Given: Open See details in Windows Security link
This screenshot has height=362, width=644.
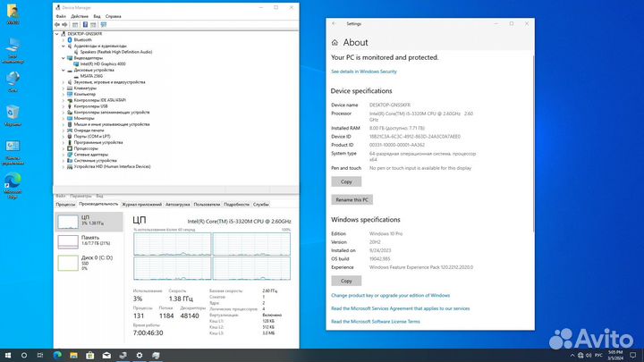Looking at the screenshot, I should [364, 72].
